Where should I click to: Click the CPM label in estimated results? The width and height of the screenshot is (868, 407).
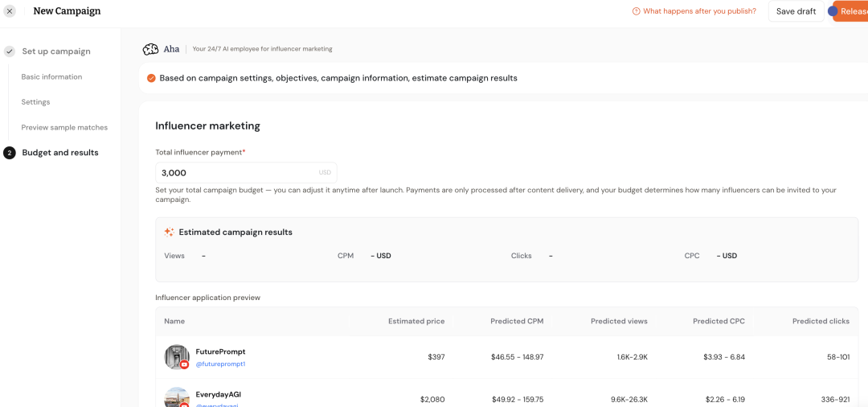pyautogui.click(x=346, y=256)
